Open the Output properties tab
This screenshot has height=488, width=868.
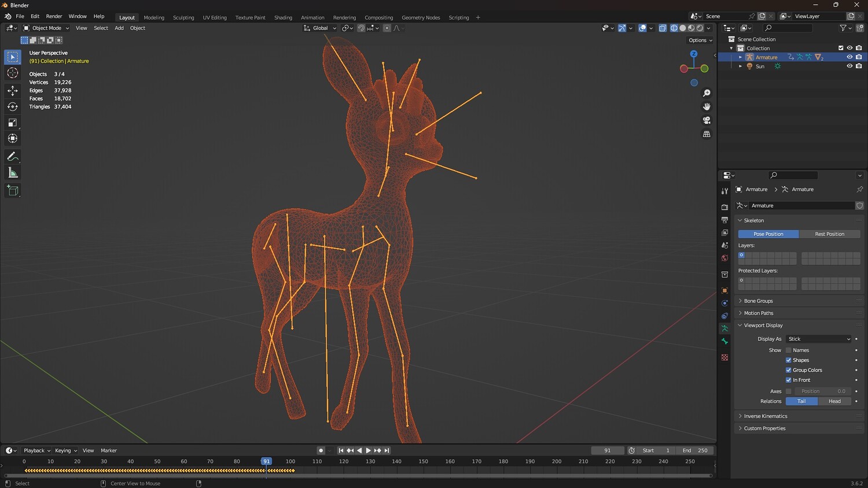(724, 220)
